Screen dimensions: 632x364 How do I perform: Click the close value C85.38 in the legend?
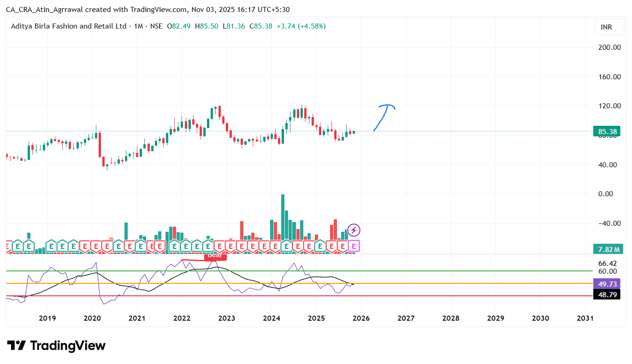(261, 26)
